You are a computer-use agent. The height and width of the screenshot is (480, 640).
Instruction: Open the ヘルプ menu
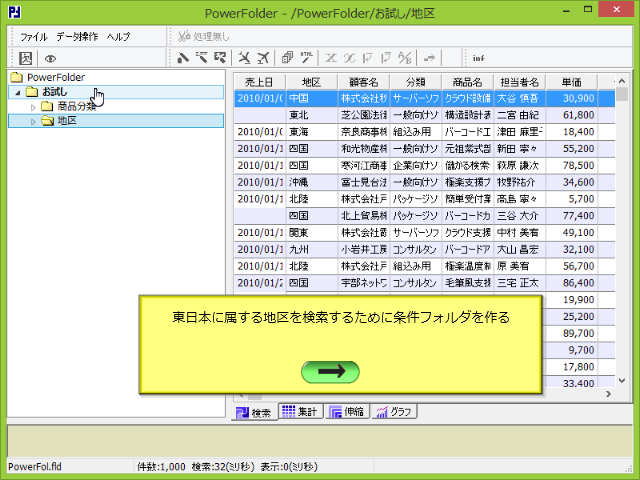(118, 37)
